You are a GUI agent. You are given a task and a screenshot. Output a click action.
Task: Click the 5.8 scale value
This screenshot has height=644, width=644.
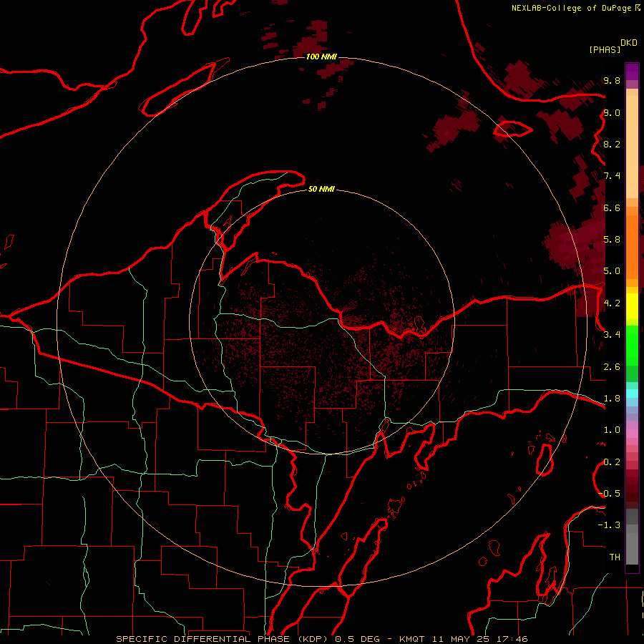(x=612, y=240)
